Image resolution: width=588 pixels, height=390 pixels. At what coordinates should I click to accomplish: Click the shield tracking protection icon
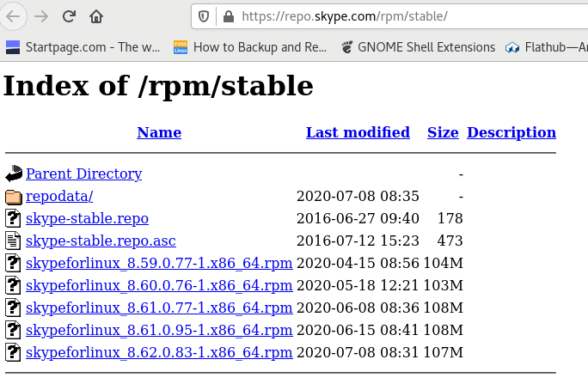[205, 16]
